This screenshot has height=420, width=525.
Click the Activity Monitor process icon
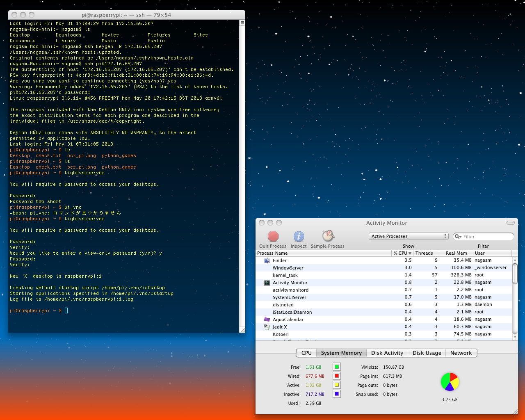[x=267, y=283]
